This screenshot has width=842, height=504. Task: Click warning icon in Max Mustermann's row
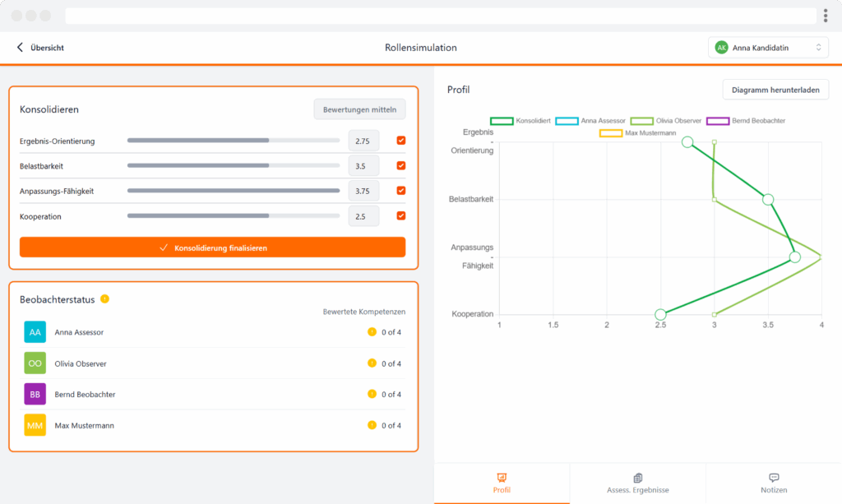tap(372, 425)
